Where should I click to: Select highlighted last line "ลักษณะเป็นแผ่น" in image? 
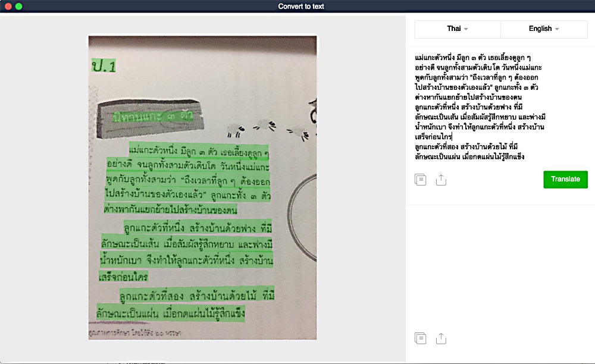point(171,312)
